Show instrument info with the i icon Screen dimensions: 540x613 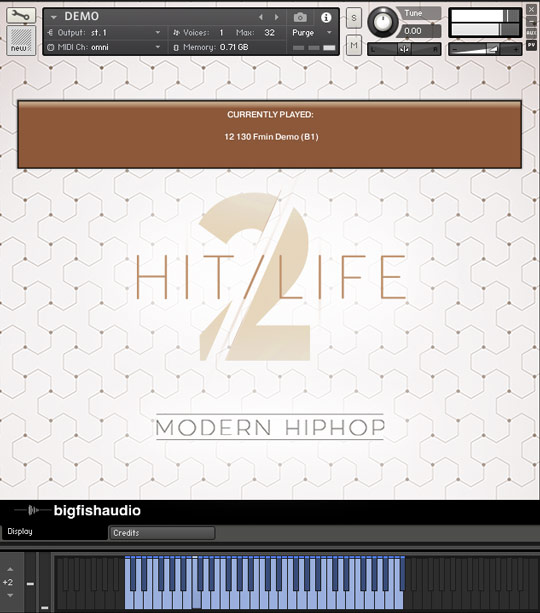coord(326,17)
